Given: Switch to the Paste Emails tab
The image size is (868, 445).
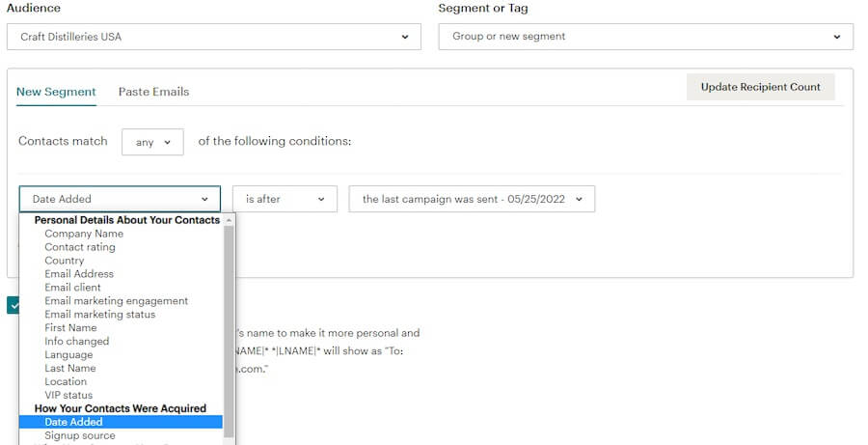Looking at the screenshot, I should coord(153,92).
